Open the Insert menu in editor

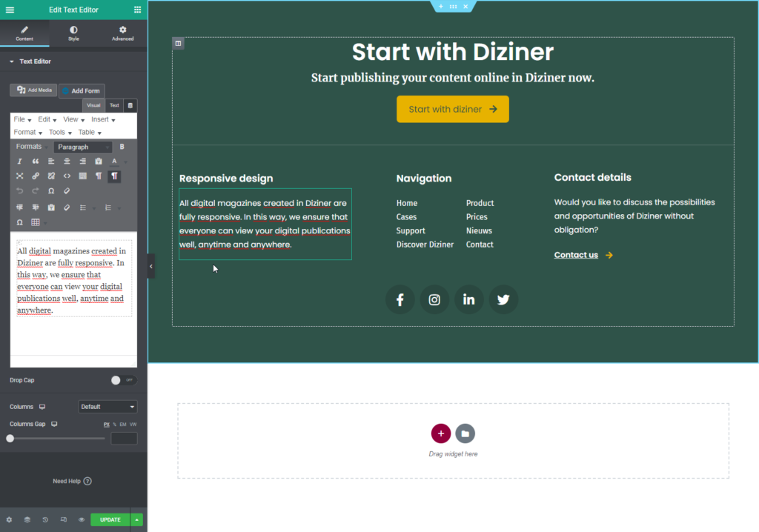(x=103, y=119)
